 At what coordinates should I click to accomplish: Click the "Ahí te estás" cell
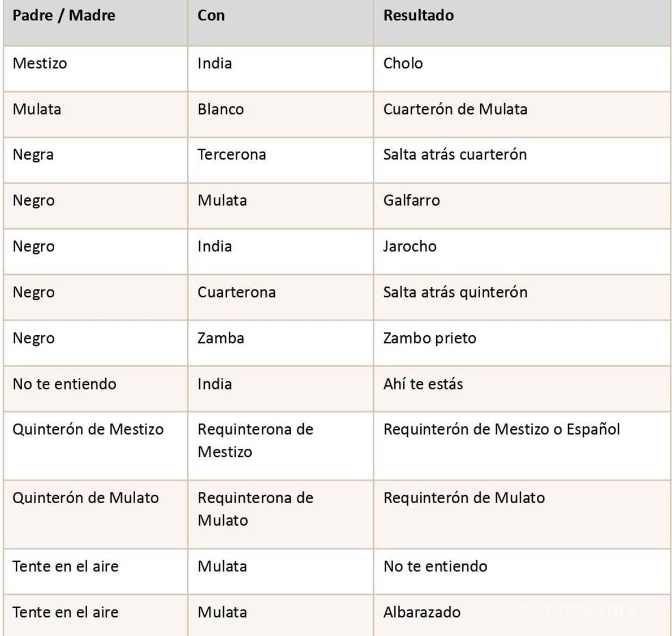423,384
